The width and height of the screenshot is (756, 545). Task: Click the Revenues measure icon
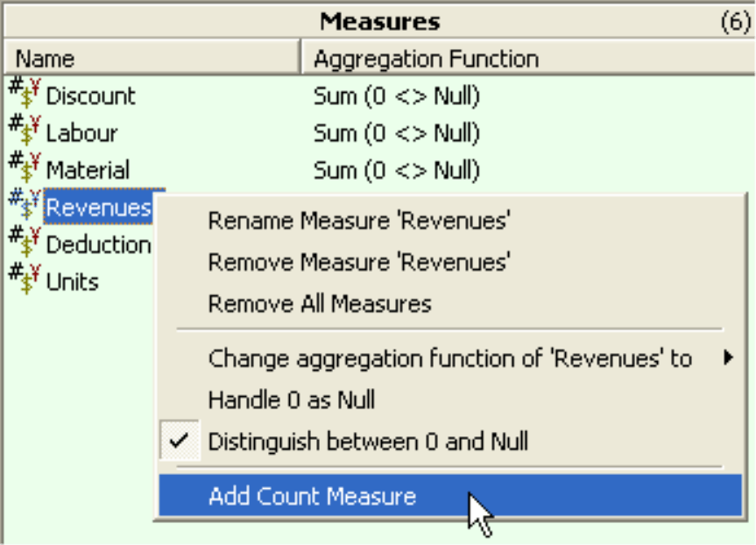pos(25,205)
